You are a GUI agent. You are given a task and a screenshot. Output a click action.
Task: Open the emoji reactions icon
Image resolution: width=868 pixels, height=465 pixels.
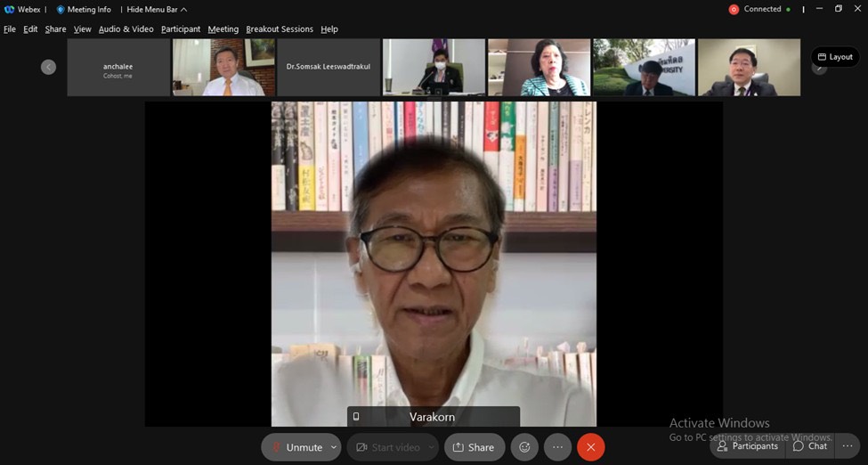[x=524, y=447]
